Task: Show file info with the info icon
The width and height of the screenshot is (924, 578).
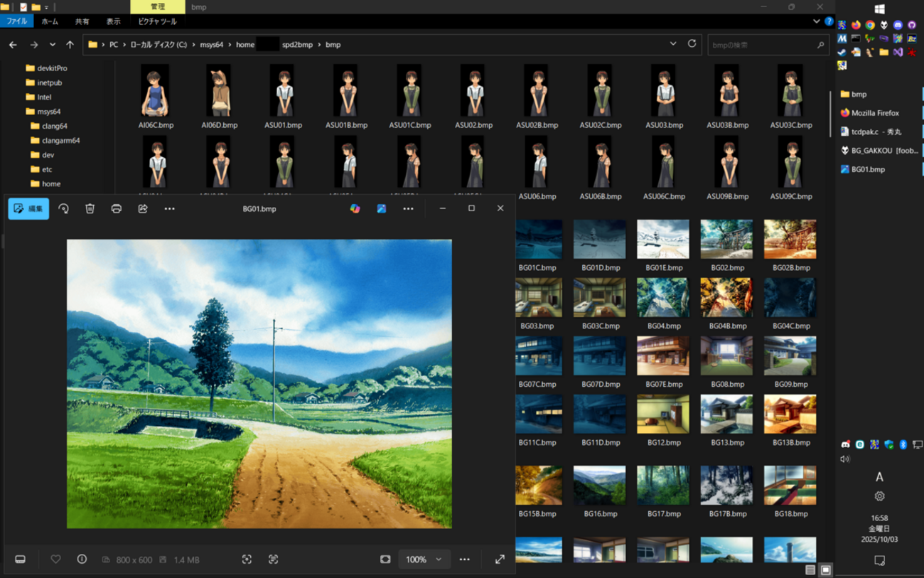Action: (x=82, y=560)
